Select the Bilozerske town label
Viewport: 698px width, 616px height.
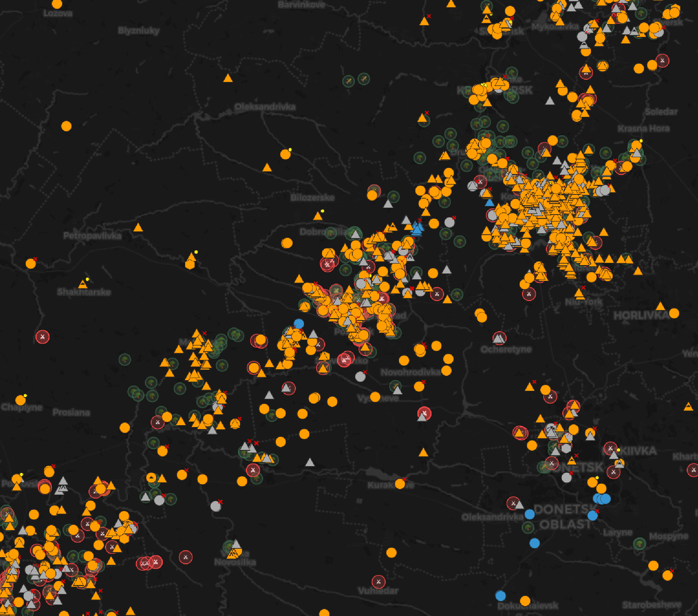[312, 198]
